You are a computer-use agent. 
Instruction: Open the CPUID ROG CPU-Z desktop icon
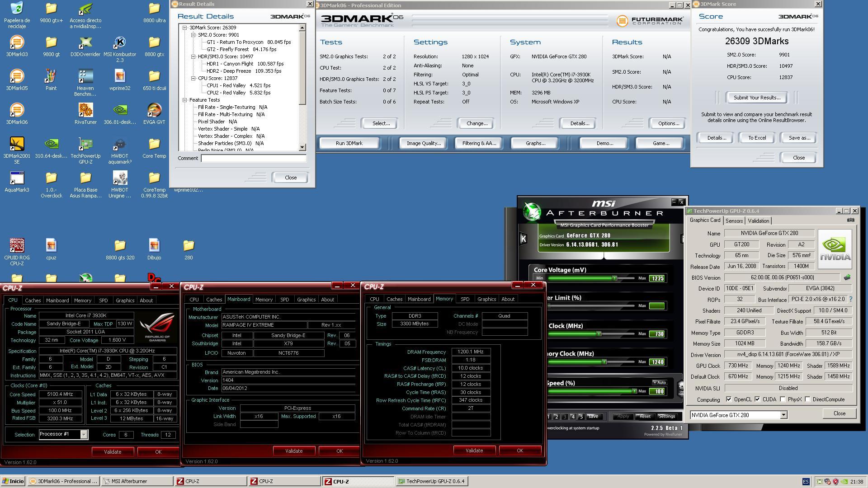coord(17,253)
